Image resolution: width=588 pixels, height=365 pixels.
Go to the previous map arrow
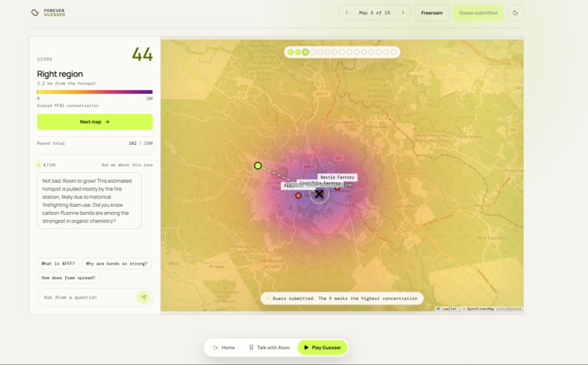click(347, 12)
